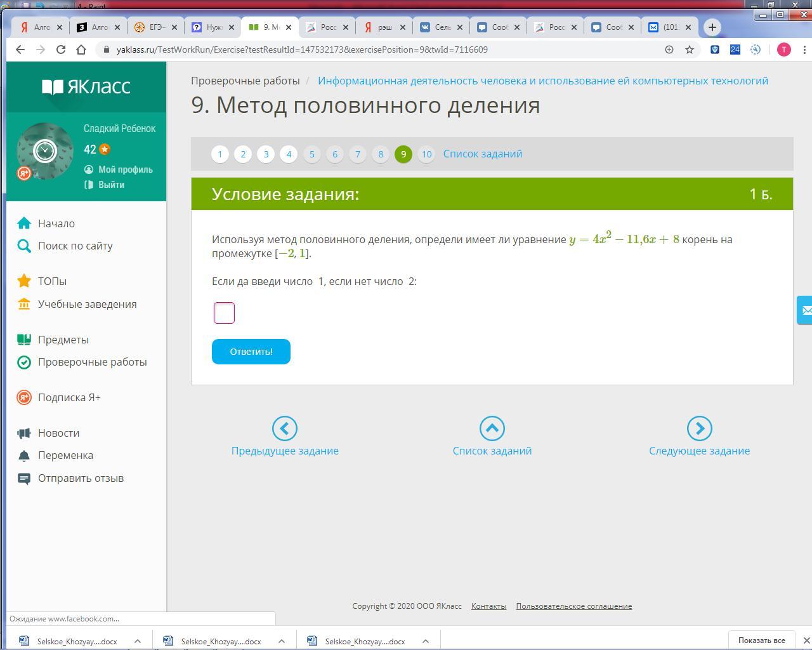Open Проверочные работы sidebar link
The width and height of the screenshot is (812, 650).
[x=93, y=362]
